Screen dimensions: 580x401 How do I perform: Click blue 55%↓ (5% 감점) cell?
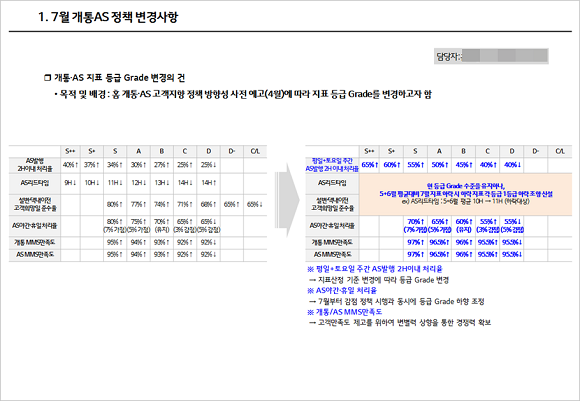512,226
